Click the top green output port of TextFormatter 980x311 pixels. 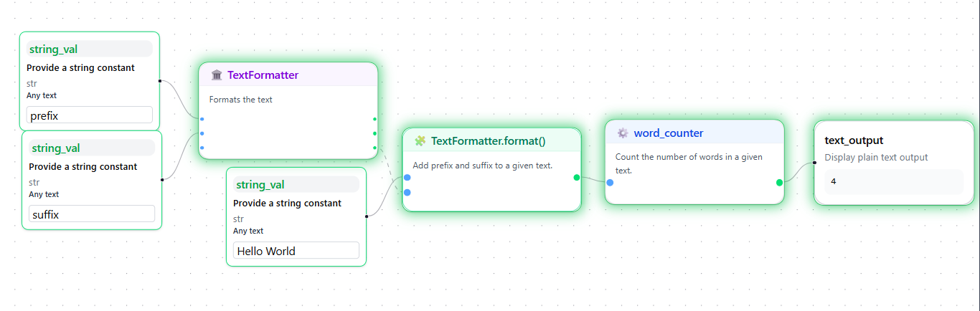point(374,119)
